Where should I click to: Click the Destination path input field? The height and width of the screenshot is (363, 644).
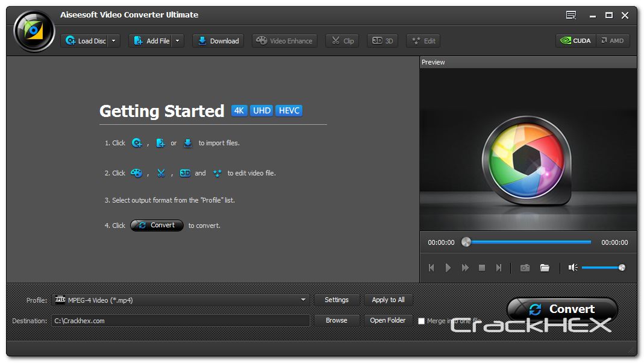(180, 321)
